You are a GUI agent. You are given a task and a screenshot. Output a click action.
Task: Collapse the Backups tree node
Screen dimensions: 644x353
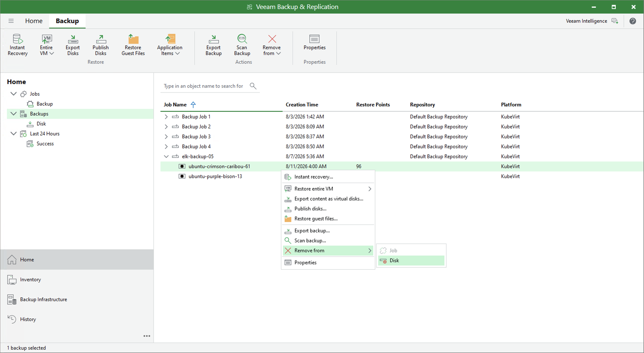13,114
